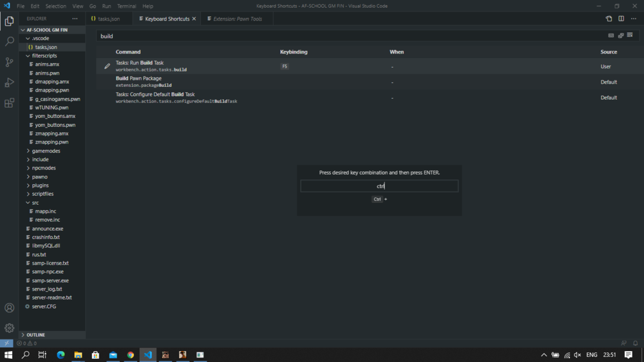This screenshot has height=362, width=644.
Task: Click the remote window status bar icon
Action: [6, 343]
